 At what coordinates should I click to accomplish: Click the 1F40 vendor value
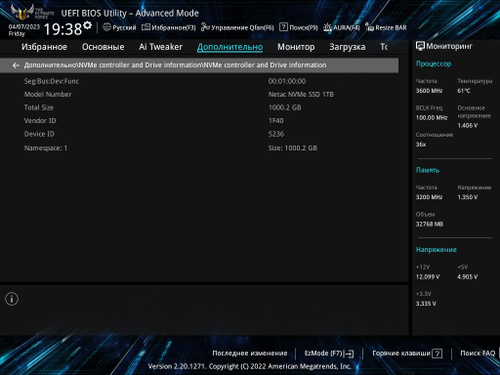(x=276, y=121)
